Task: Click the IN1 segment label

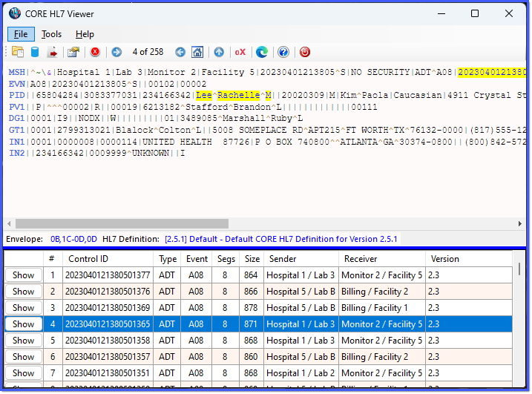Action: point(17,142)
